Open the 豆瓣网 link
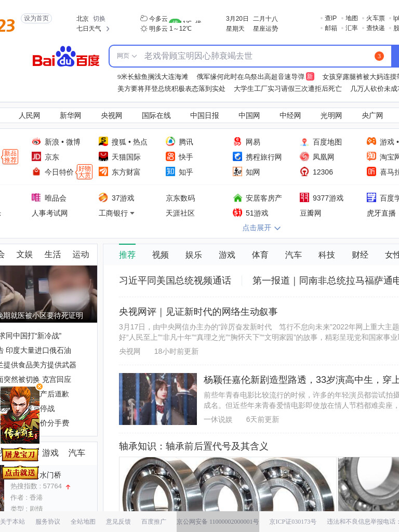This screenshot has width=399, height=532. 311,213
